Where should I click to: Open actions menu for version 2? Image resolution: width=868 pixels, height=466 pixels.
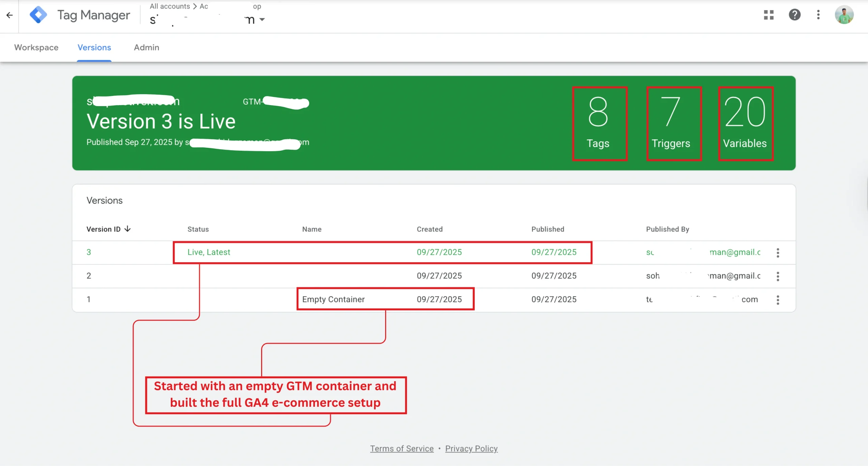778,276
